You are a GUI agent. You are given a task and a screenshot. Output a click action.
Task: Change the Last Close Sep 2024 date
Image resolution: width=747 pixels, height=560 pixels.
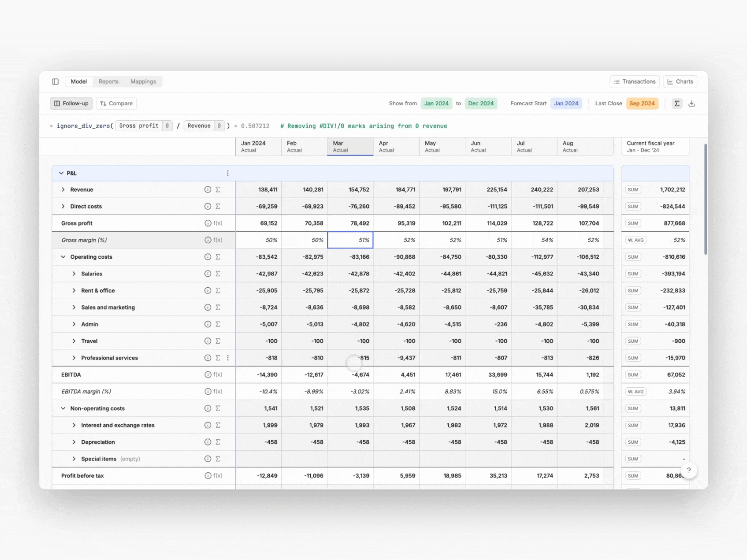[x=642, y=103]
